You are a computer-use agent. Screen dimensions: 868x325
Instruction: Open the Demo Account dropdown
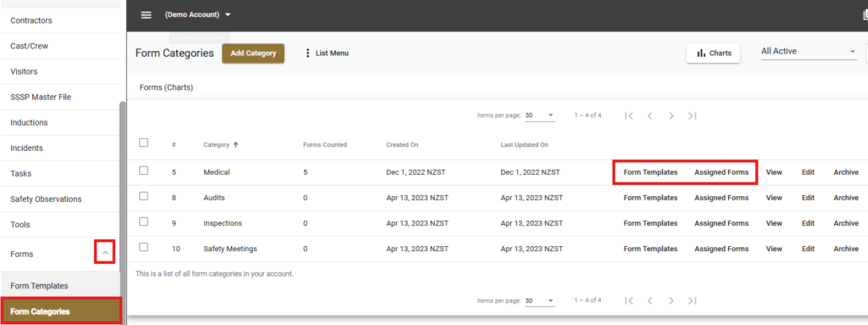pyautogui.click(x=198, y=15)
